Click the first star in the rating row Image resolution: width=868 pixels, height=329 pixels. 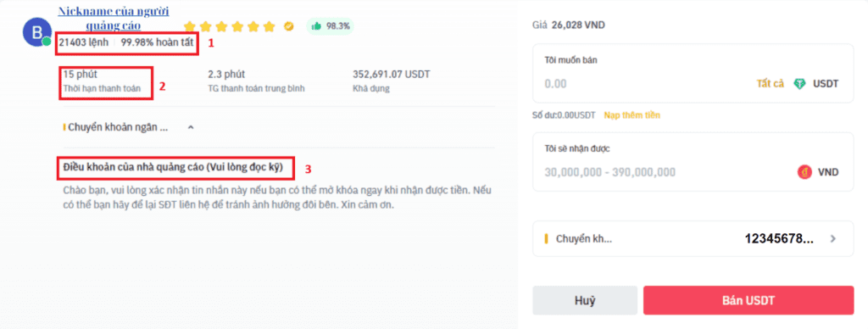tap(190, 26)
